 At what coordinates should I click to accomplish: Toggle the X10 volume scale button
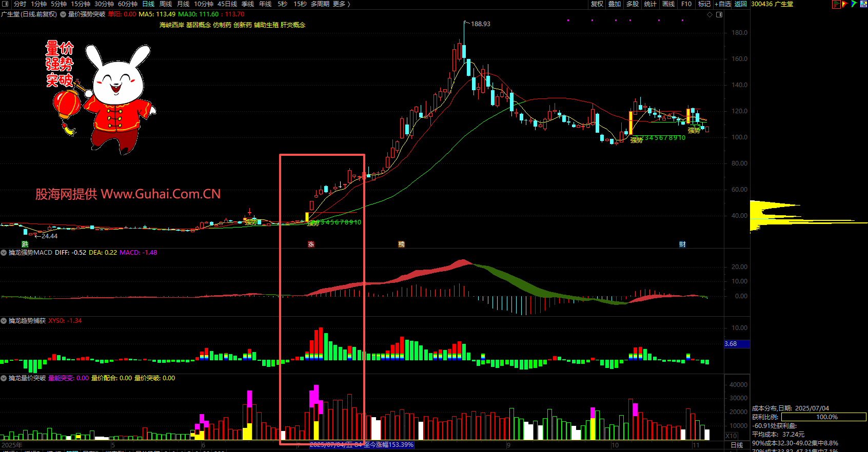tap(731, 436)
